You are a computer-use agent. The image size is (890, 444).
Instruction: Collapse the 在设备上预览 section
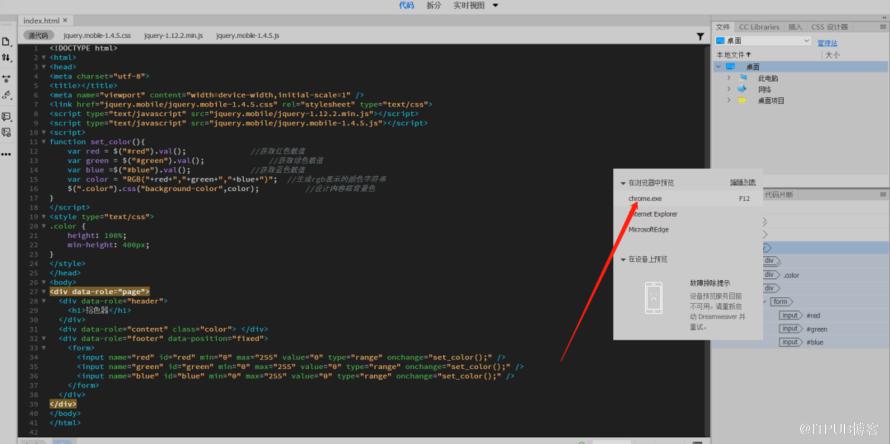[x=623, y=259]
